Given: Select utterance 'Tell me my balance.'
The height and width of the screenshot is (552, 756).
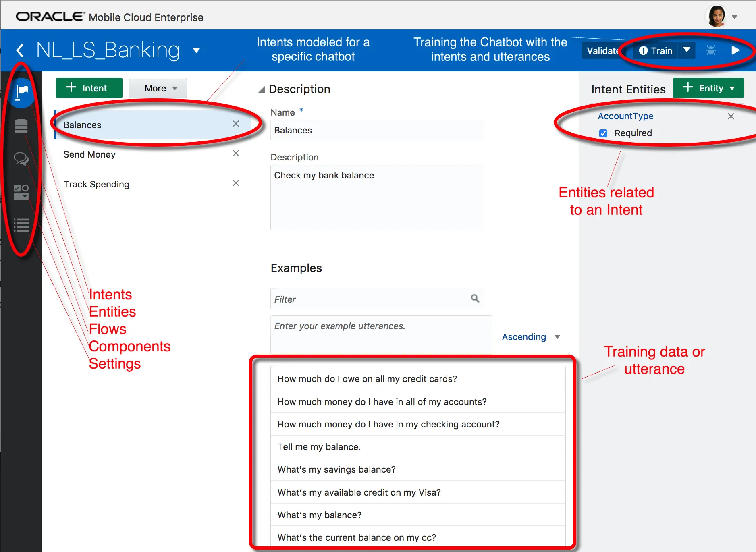Looking at the screenshot, I should tap(418, 447).
